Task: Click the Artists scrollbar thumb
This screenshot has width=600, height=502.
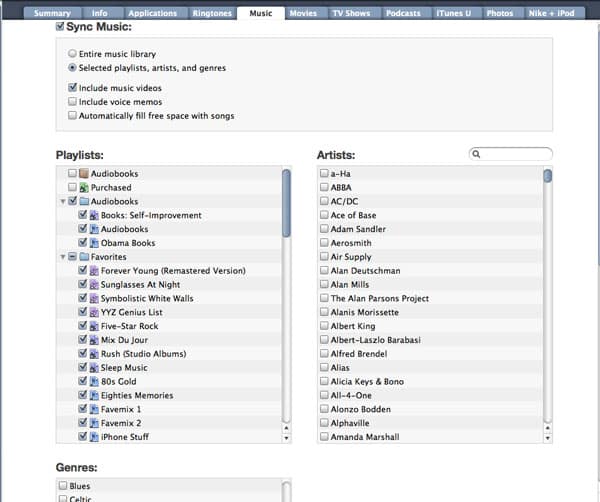Action: click(x=548, y=176)
